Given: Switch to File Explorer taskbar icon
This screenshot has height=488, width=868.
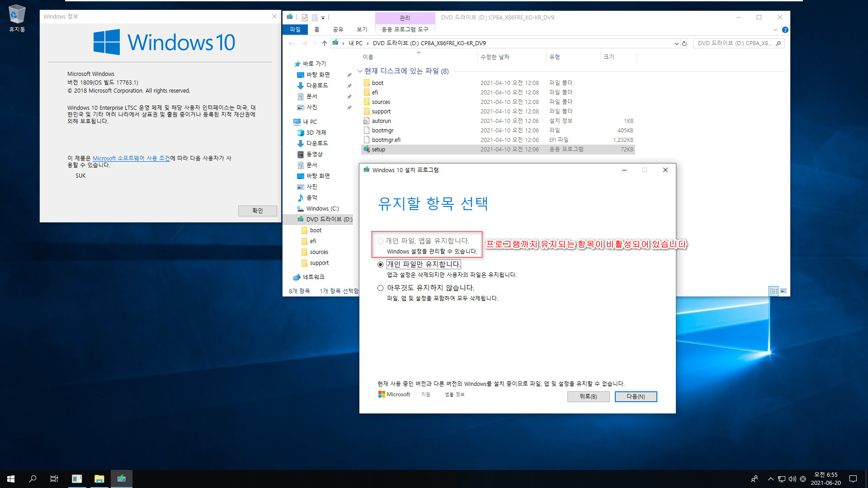Looking at the screenshot, I should click(x=99, y=479).
